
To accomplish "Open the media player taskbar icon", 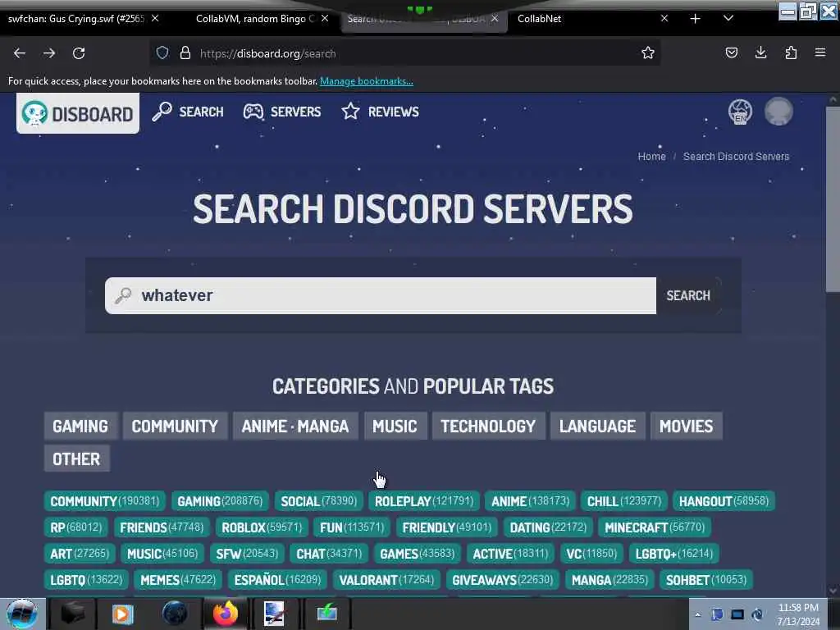I will point(122,614).
